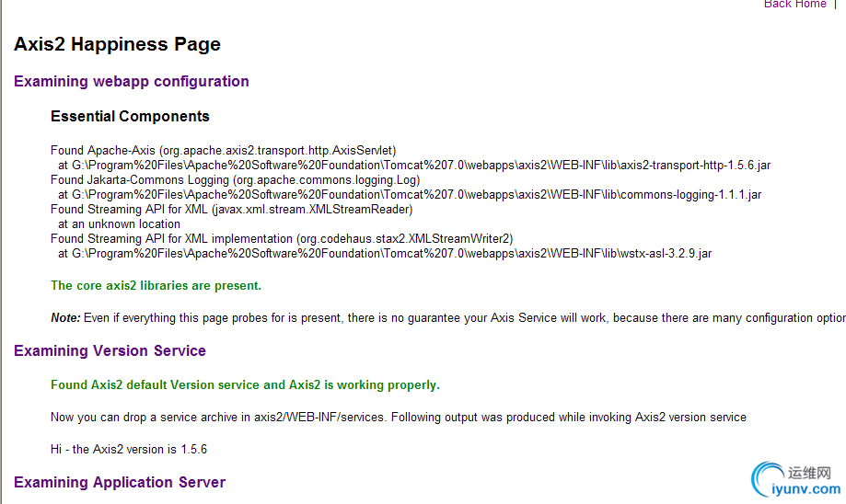Click 'Hi - the Axis2 version is 1.5.6' text
This screenshot has height=504, width=846.
129,450
